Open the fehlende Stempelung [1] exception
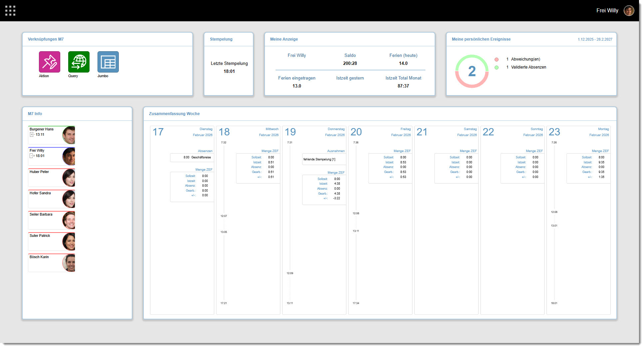 pos(320,159)
